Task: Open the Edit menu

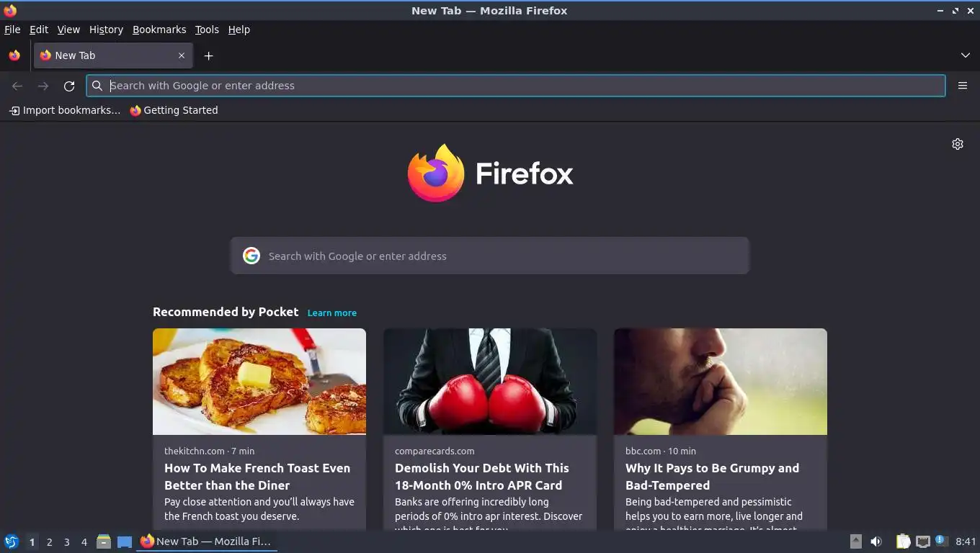Action: pos(39,30)
